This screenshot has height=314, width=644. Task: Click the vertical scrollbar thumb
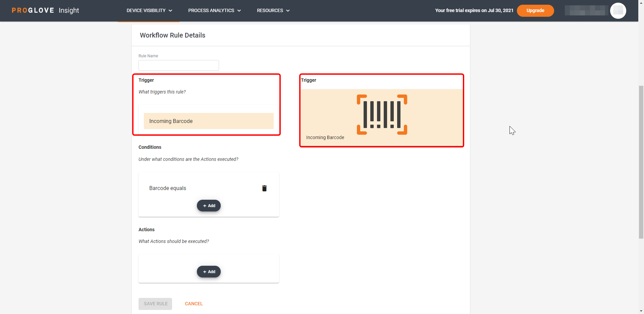(x=641, y=162)
